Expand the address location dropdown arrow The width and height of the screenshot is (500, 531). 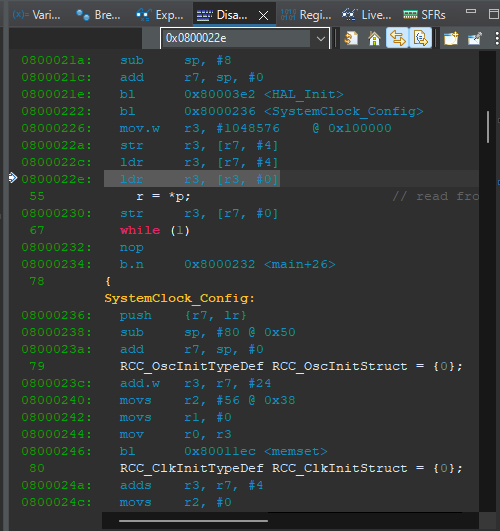[x=320, y=38]
